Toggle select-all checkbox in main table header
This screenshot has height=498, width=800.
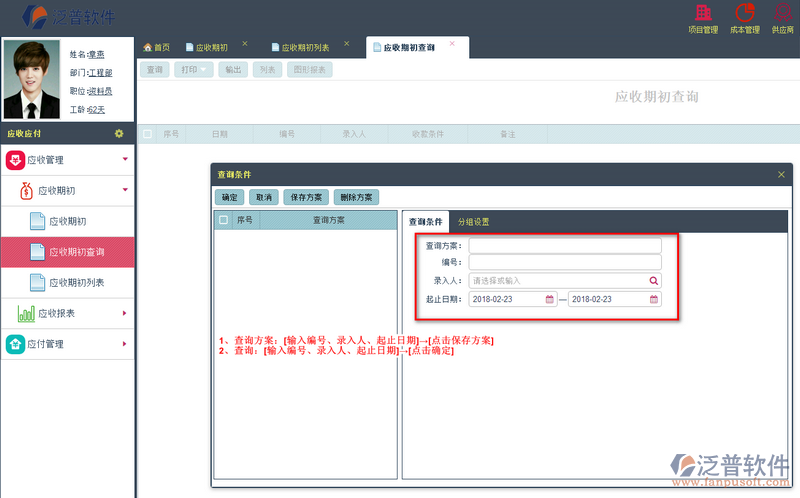click(x=147, y=134)
